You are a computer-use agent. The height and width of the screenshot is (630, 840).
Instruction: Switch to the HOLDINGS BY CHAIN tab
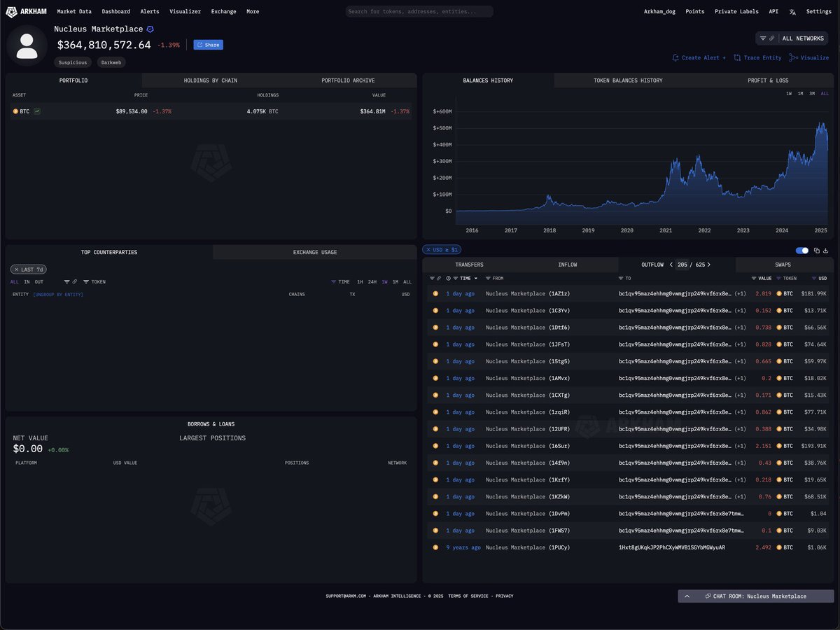[x=211, y=80]
